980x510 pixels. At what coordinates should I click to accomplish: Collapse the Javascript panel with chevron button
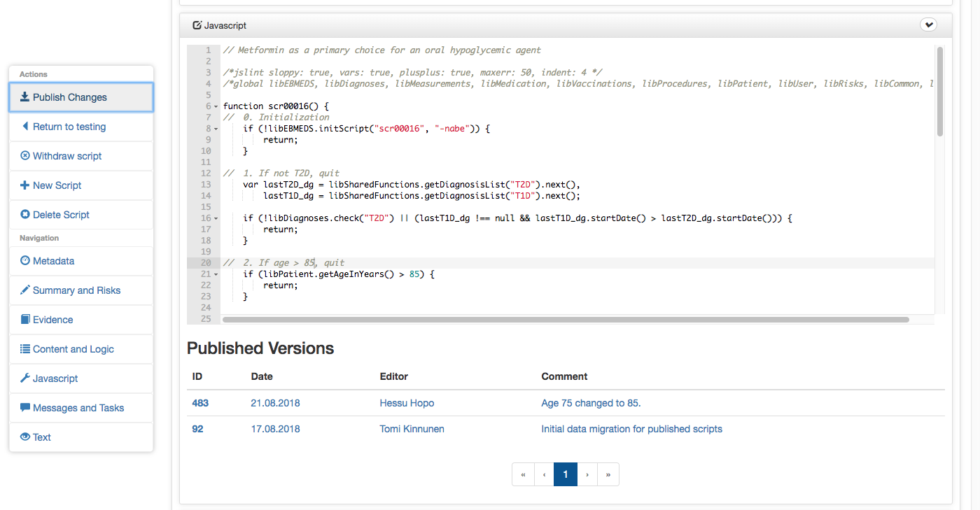(928, 24)
